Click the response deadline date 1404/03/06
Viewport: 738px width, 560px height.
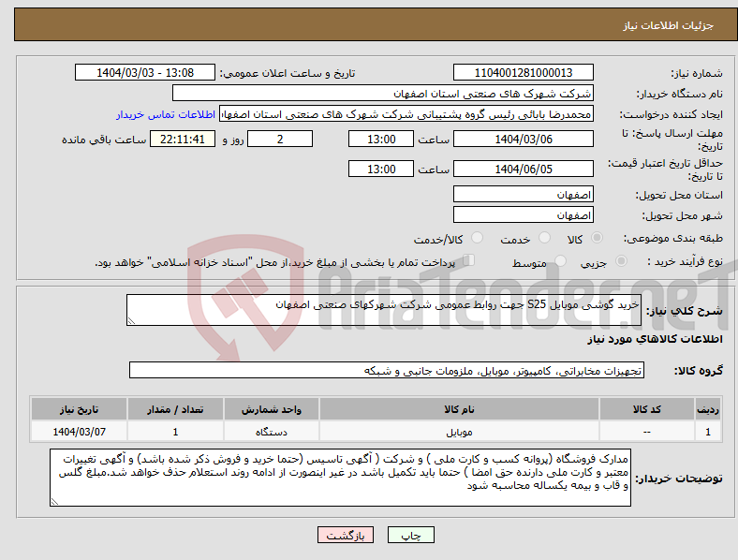coord(523,140)
